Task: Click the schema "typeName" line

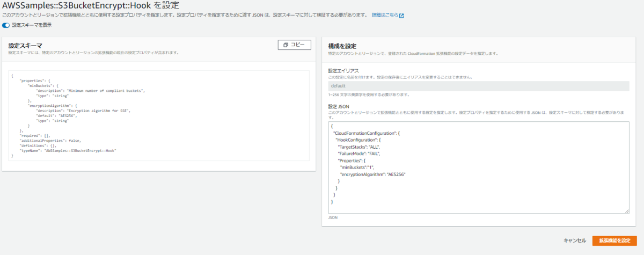Action: 68,151
